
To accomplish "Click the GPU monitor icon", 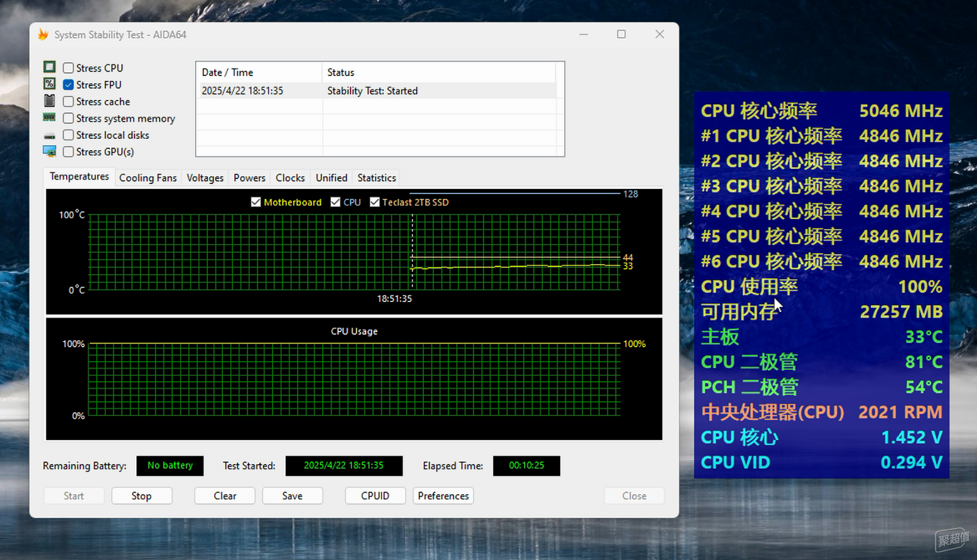I will pyautogui.click(x=50, y=151).
